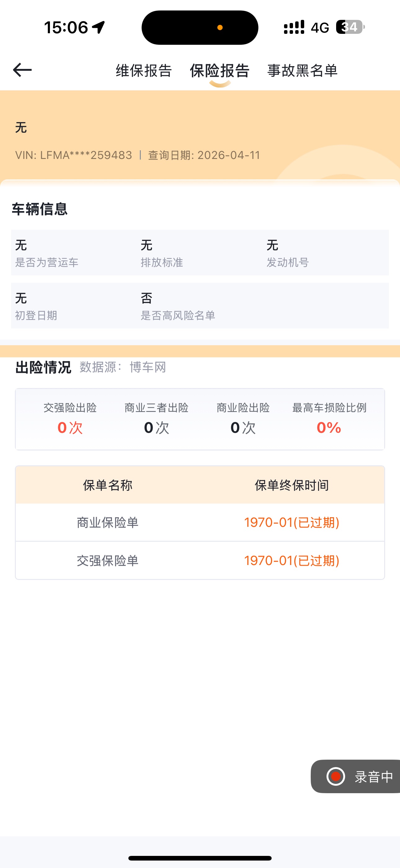Switch to the 维保报告 tab
Image resolution: width=400 pixels, height=868 pixels.
pyautogui.click(x=144, y=71)
